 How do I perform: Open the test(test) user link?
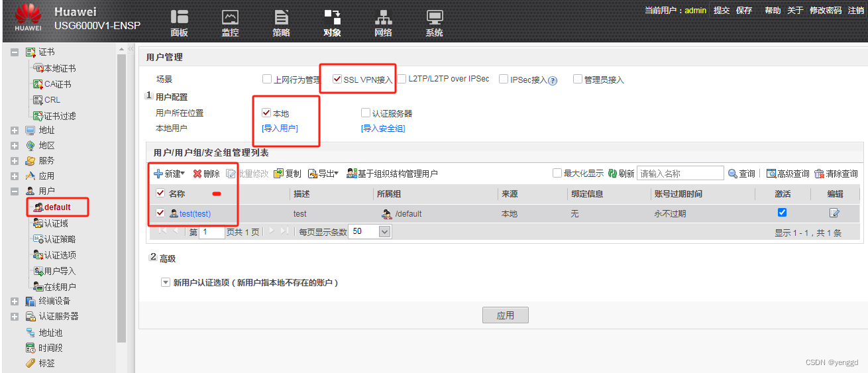click(x=195, y=214)
